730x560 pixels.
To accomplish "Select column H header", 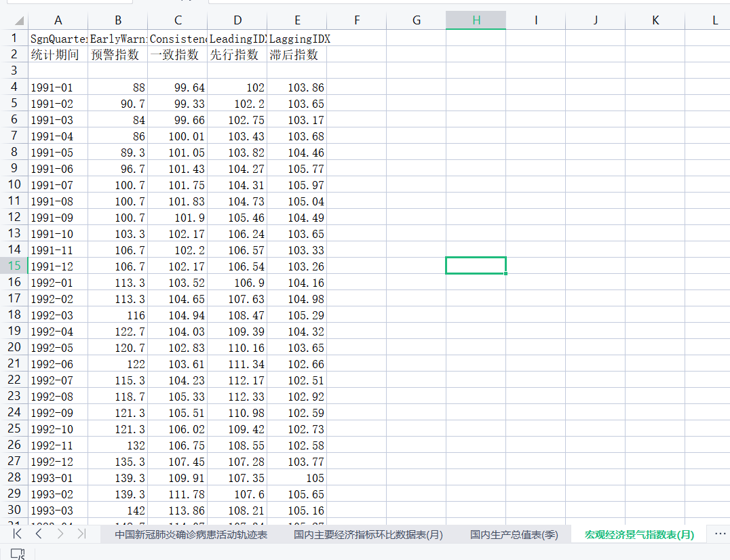I will [476, 20].
